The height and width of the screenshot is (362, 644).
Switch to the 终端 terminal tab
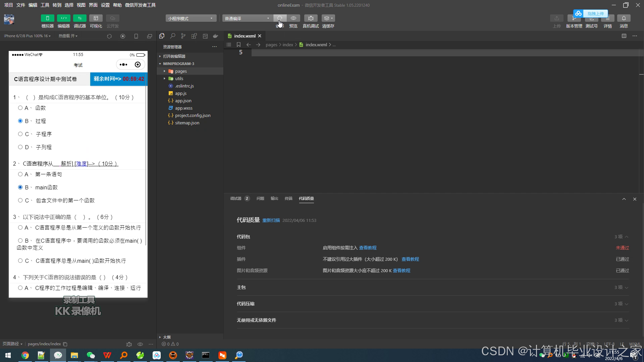288,198
